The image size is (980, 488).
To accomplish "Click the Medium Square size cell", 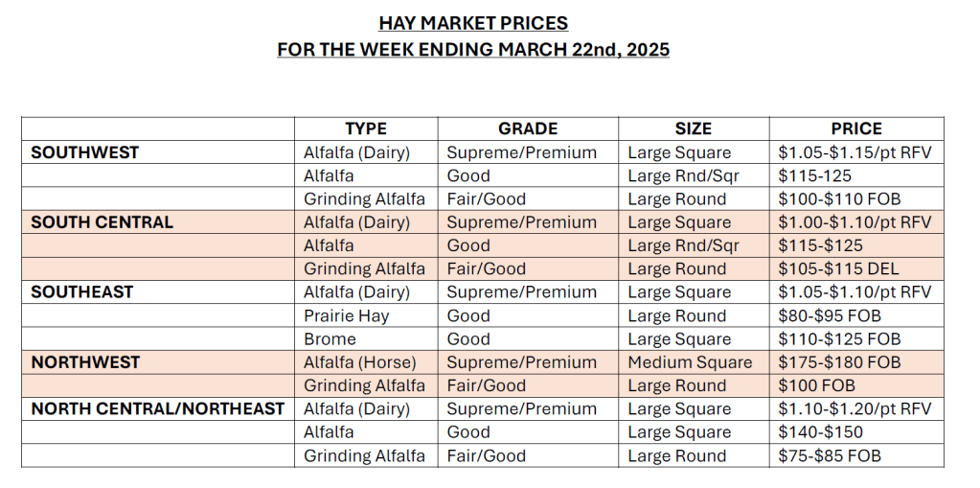I will (x=690, y=362).
